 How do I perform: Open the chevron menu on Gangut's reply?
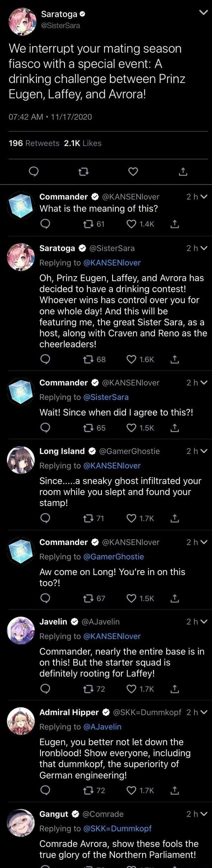pos(204,814)
